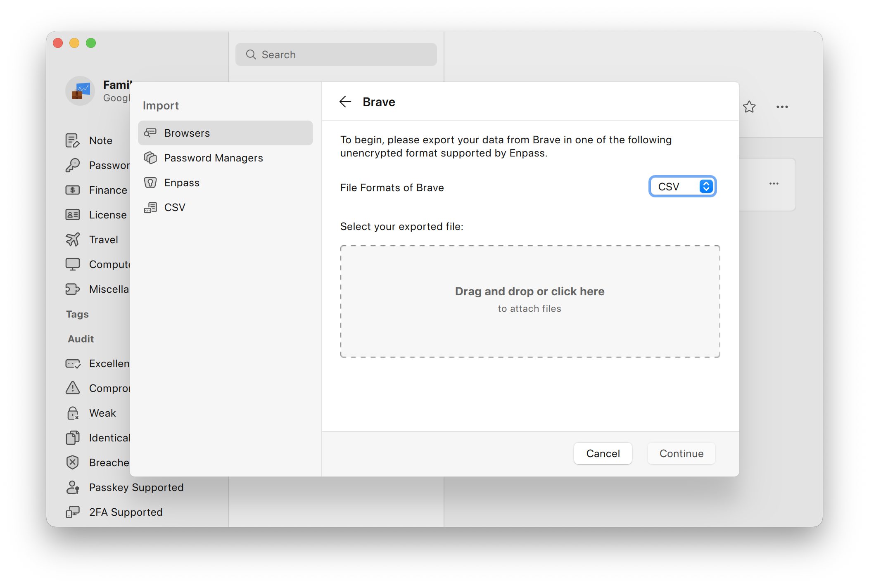The width and height of the screenshot is (869, 588).
Task: Click the CSV file icon
Action: tap(150, 207)
